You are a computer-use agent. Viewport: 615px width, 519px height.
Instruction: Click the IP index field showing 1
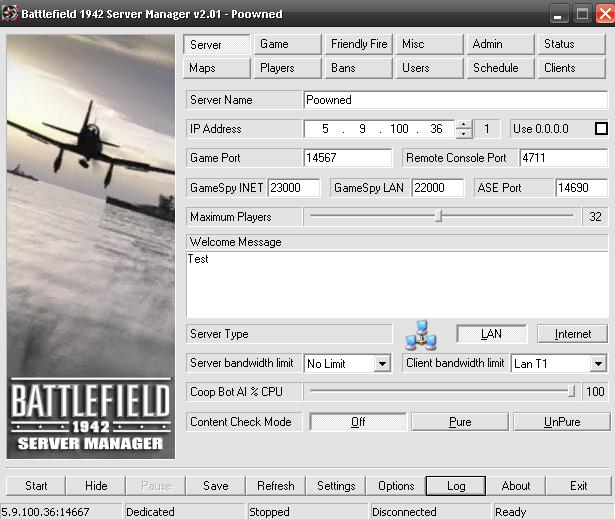(x=487, y=129)
